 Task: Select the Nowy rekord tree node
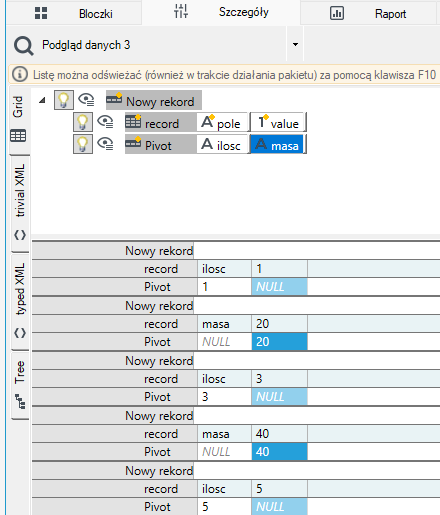pos(154,100)
